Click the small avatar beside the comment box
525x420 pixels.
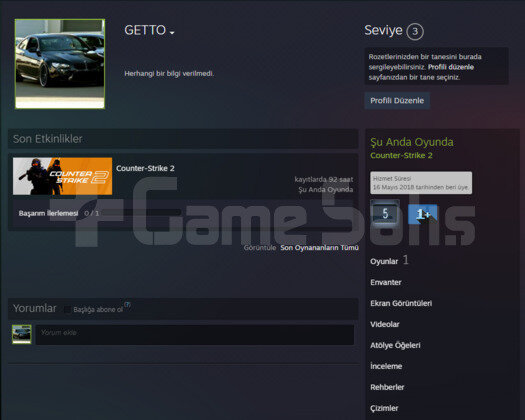tap(22, 334)
